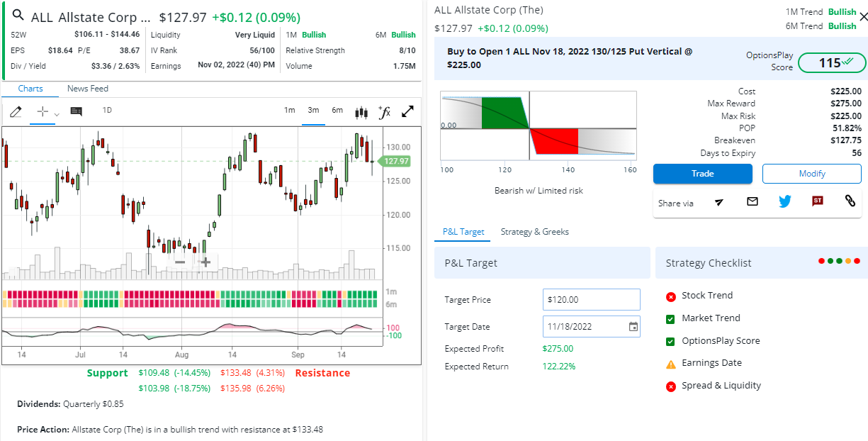Click the 'Dividends: Quarterly $0.85' line

[x=70, y=404]
